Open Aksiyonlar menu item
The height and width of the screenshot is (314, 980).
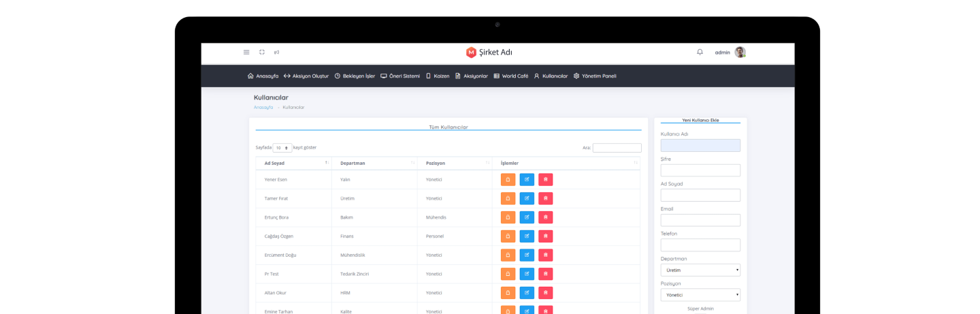tap(472, 76)
